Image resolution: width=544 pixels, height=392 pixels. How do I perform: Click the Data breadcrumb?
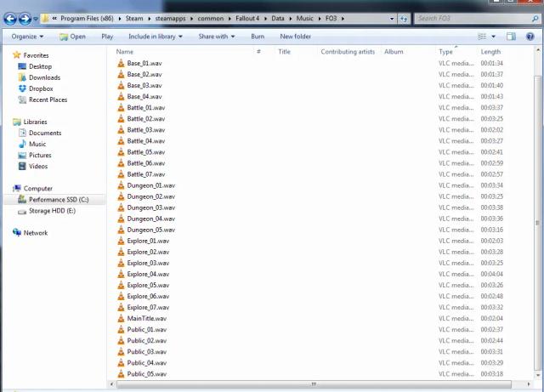[x=278, y=19]
